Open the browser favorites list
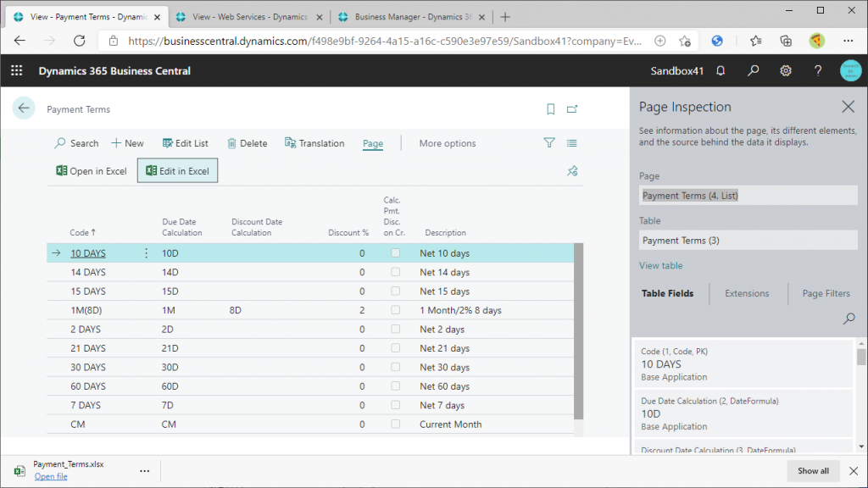This screenshot has height=488, width=868. [x=755, y=41]
